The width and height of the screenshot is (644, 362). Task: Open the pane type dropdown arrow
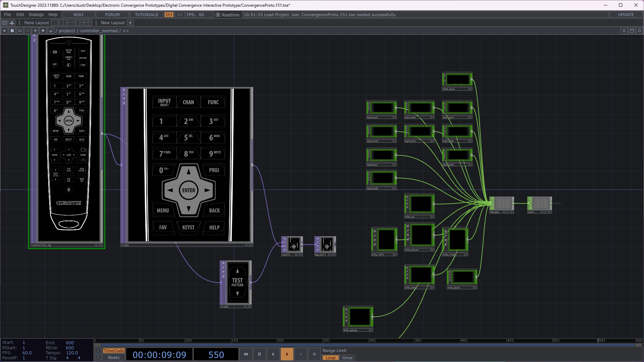click(x=4, y=31)
